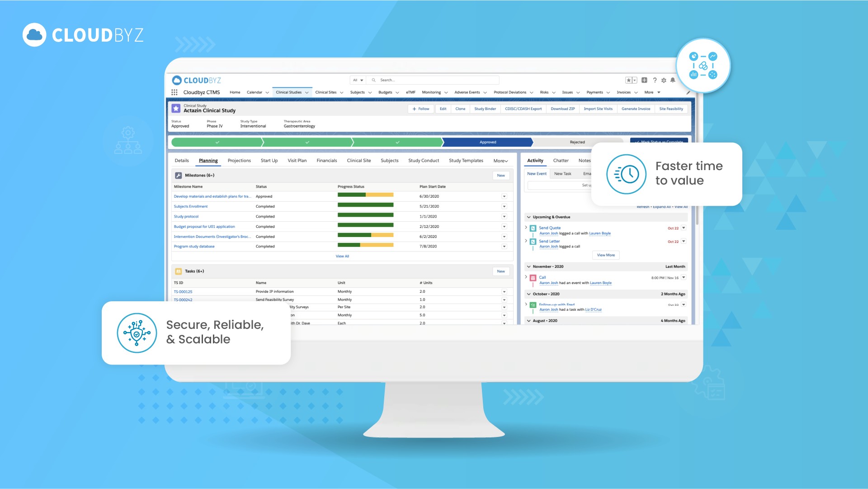Open the notifications bell icon
Image resolution: width=868 pixels, height=489 pixels.
(x=673, y=80)
